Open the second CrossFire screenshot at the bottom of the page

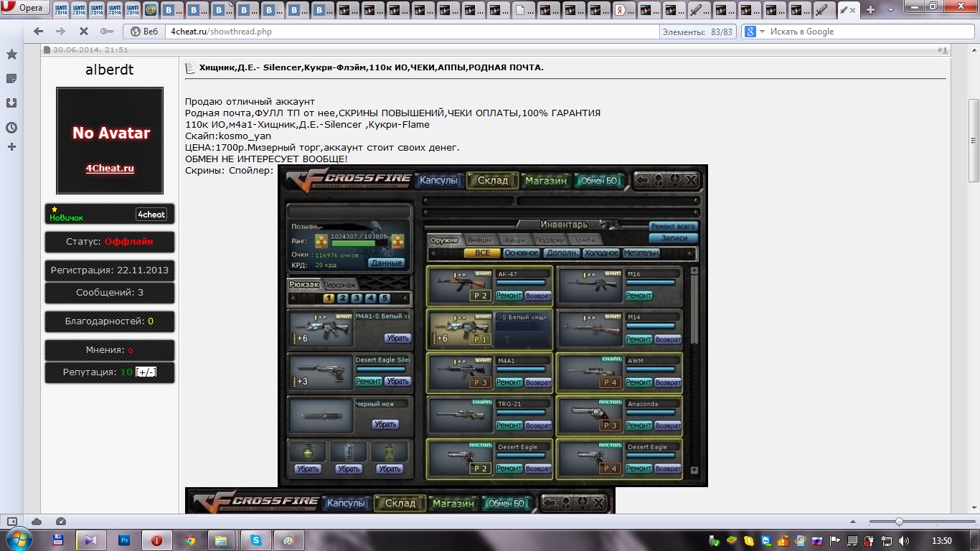(x=400, y=501)
